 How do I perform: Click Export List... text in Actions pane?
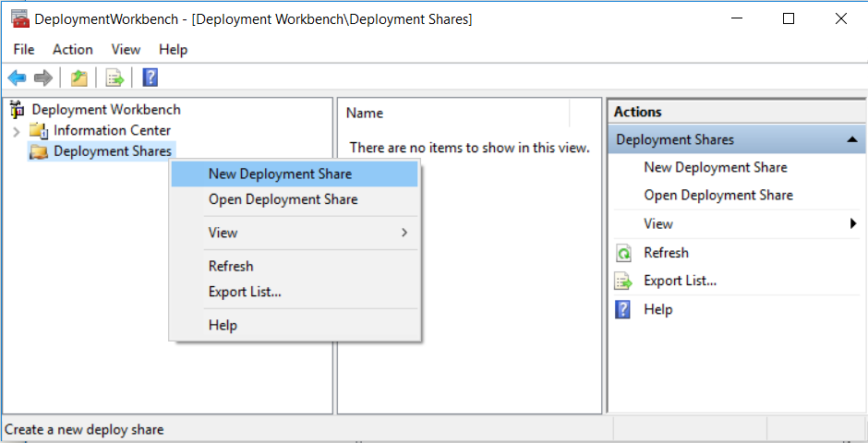680,281
